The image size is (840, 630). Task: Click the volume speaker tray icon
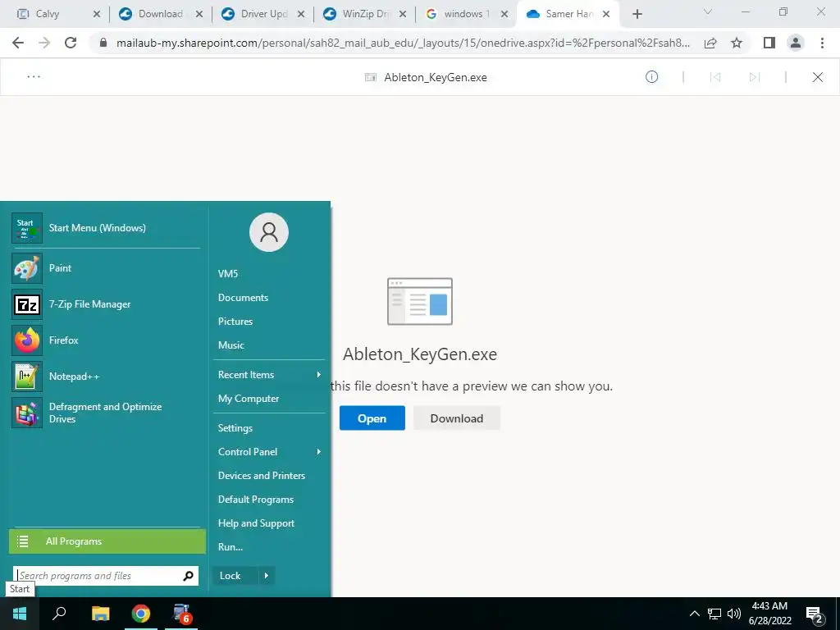pyautogui.click(x=734, y=614)
